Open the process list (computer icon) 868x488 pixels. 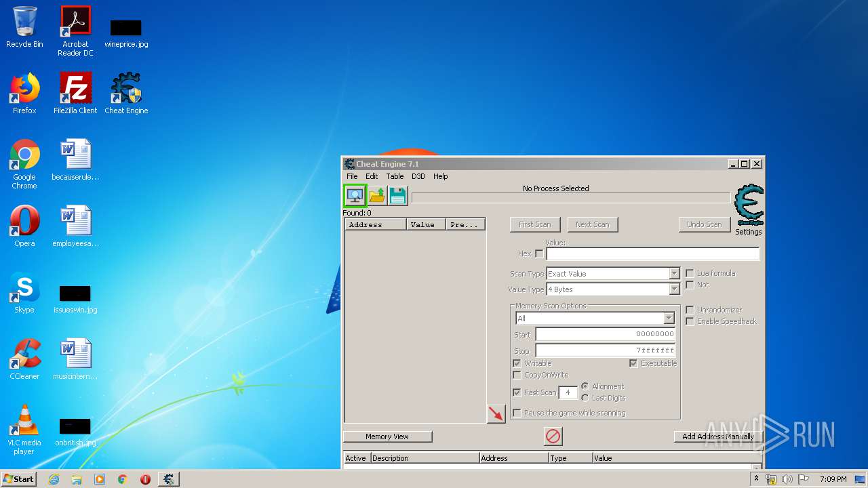point(355,196)
